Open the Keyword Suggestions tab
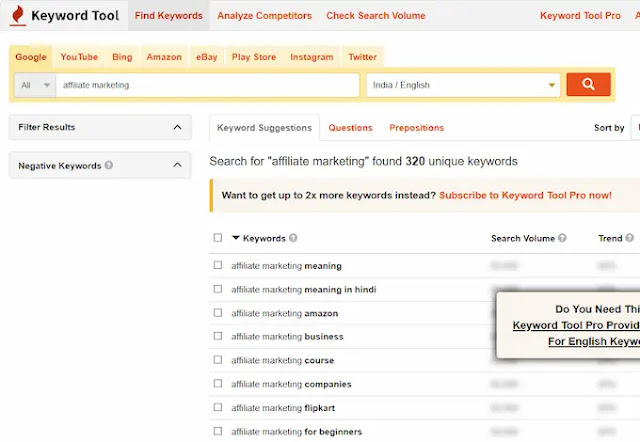This screenshot has width=640, height=442. point(264,128)
